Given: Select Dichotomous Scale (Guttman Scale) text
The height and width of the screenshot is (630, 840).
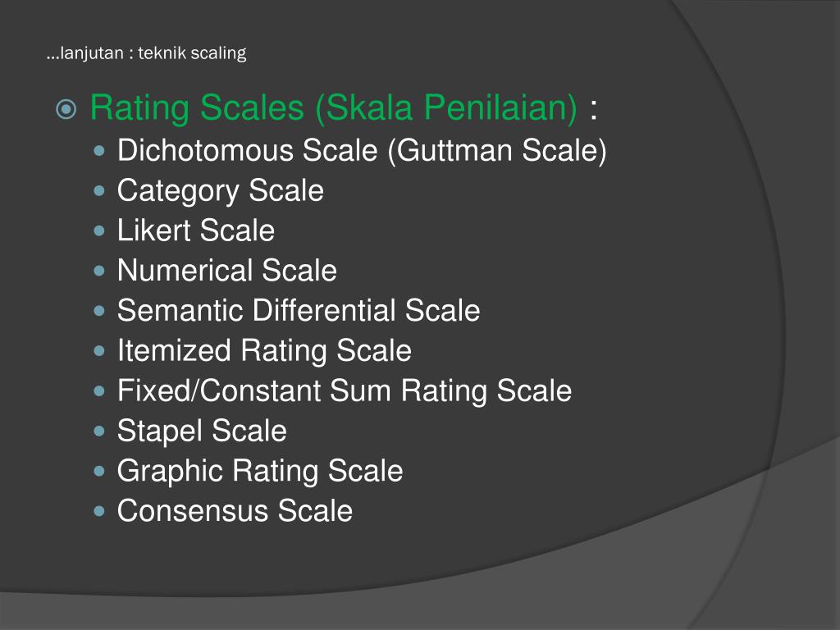Looking at the screenshot, I should click(x=362, y=150).
